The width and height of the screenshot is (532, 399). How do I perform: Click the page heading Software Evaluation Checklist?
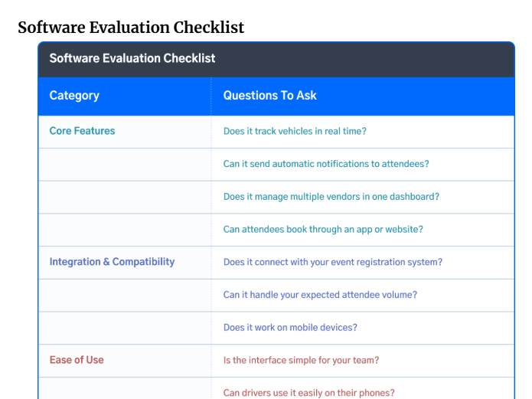(131, 28)
